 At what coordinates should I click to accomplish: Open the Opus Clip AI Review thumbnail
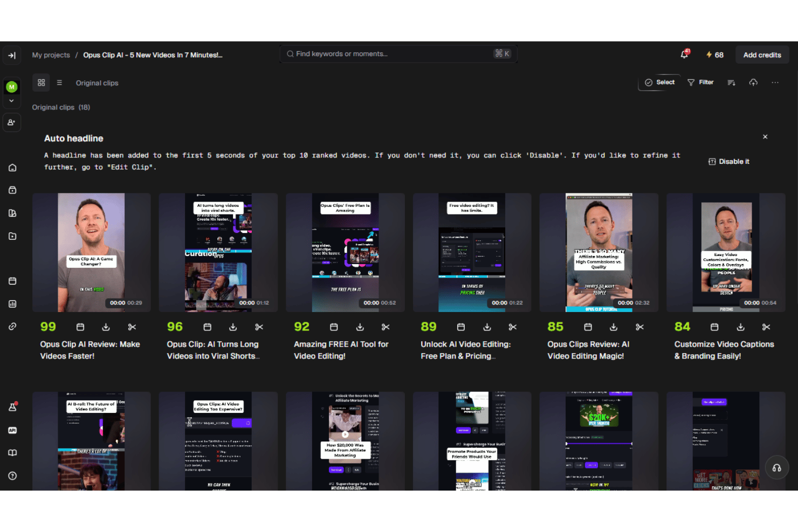click(92, 252)
